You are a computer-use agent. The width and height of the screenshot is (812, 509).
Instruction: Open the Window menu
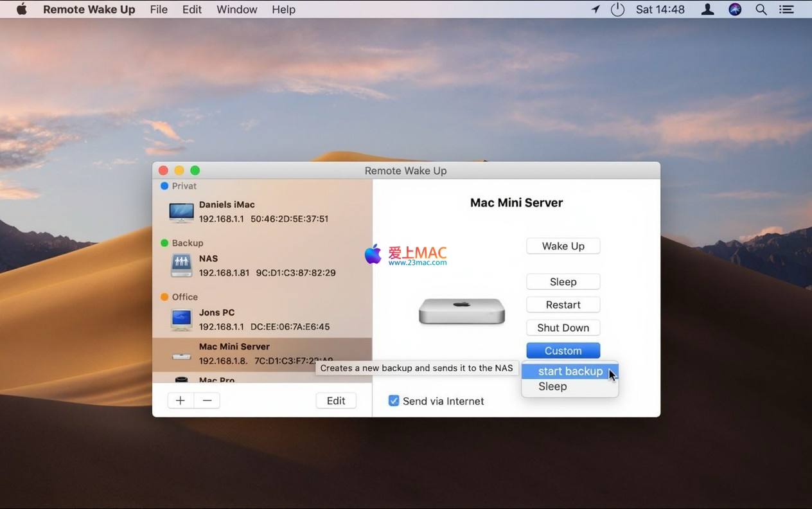pos(236,10)
